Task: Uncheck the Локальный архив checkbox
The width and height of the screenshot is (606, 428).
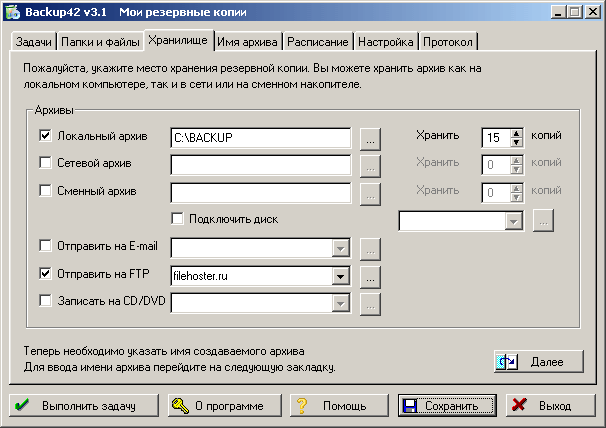Action: (45, 135)
